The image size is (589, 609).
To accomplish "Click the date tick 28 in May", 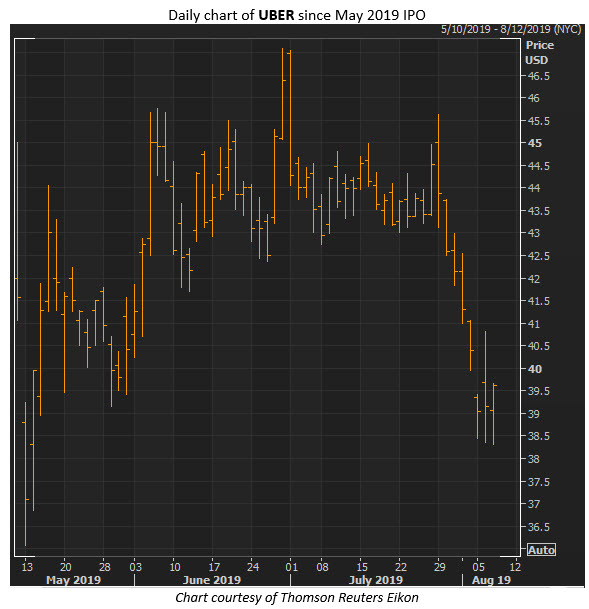I will [104, 567].
